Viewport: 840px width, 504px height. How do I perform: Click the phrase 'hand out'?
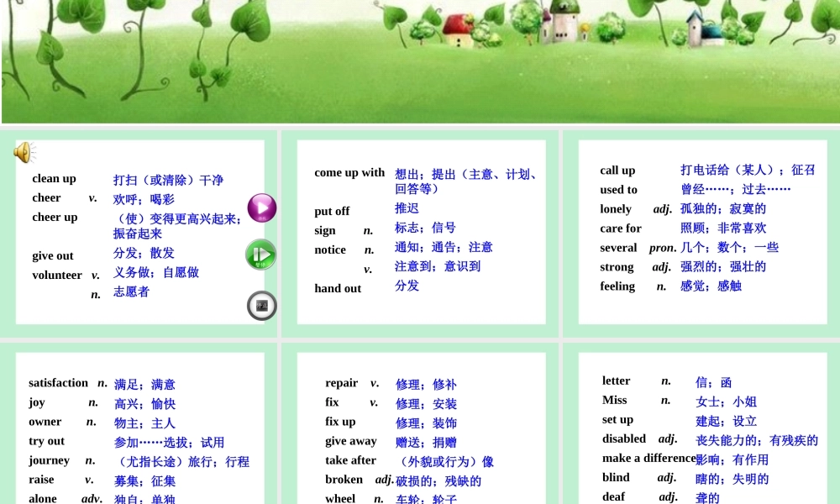tap(338, 289)
